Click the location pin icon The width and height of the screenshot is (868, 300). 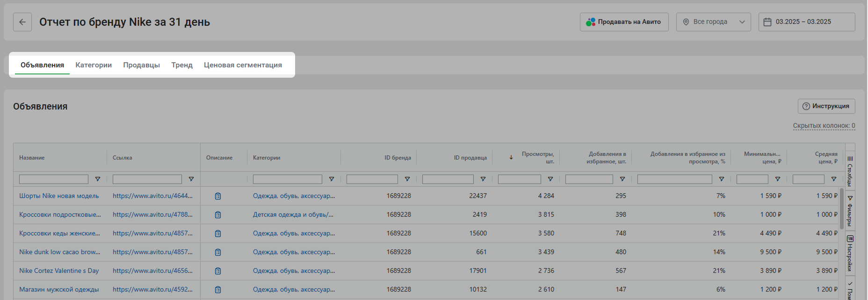tap(686, 22)
